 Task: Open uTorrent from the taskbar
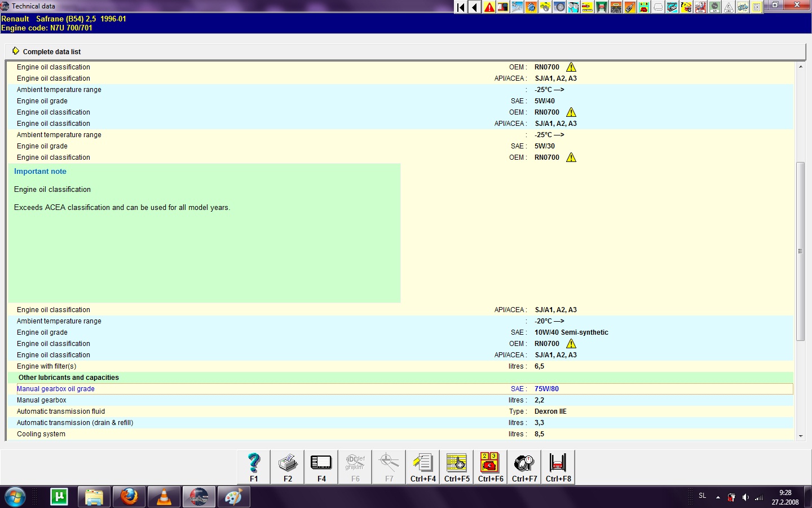pos(59,497)
